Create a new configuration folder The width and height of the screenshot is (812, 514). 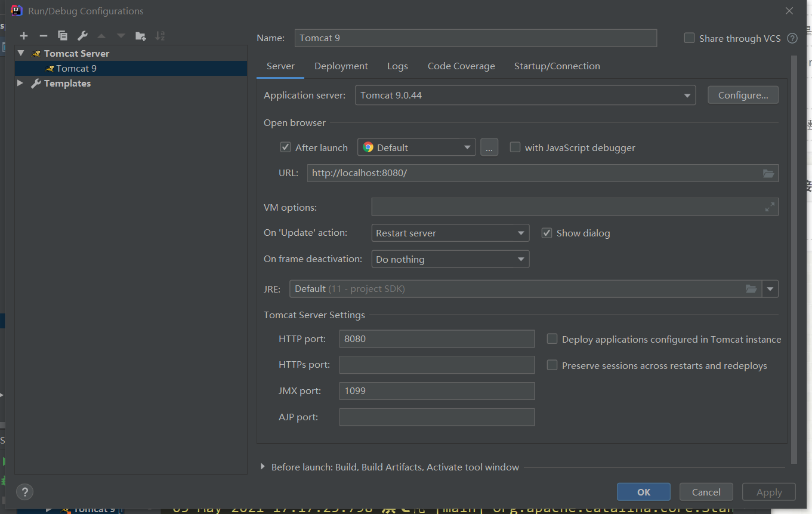(x=141, y=36)
